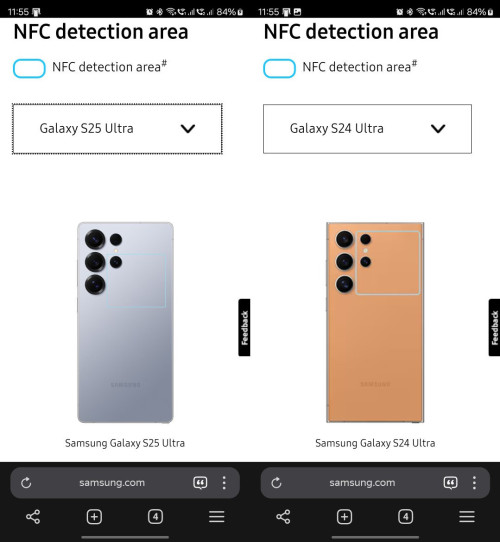
Task: Open the right browser's hamburger menu
Action: 467,517
